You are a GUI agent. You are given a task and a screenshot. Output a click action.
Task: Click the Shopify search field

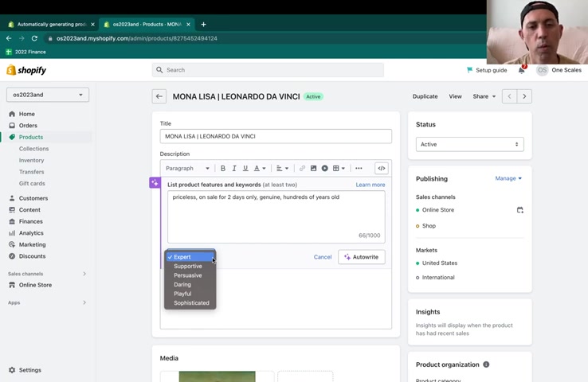click(x=268, y=70)
